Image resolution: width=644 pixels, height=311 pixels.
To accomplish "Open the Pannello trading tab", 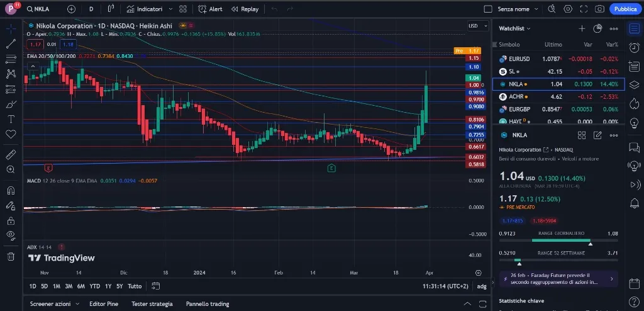I will point(208,303).
